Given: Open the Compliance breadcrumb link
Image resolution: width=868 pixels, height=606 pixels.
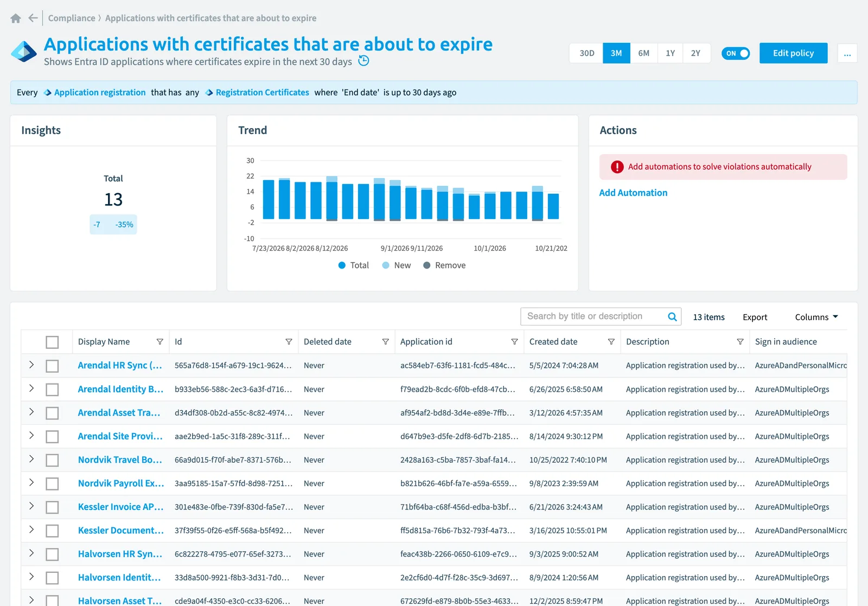Looking at the screenshot, I should pyautogui.click(x=72, y=18).
